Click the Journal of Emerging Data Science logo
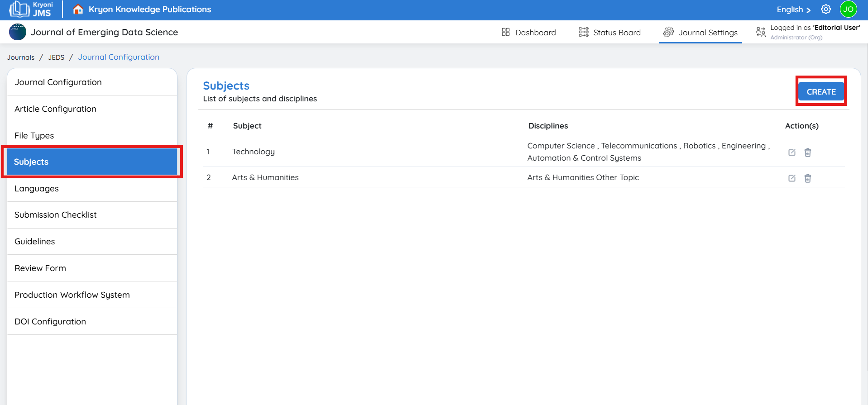The width and height of the screenshot is (868, 405). pos(18,32)
